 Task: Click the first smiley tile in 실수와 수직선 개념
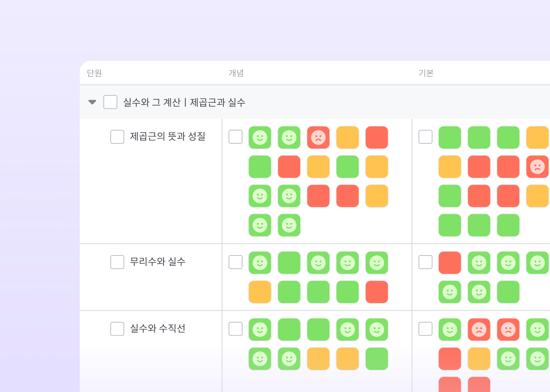(x=260, y=329)
